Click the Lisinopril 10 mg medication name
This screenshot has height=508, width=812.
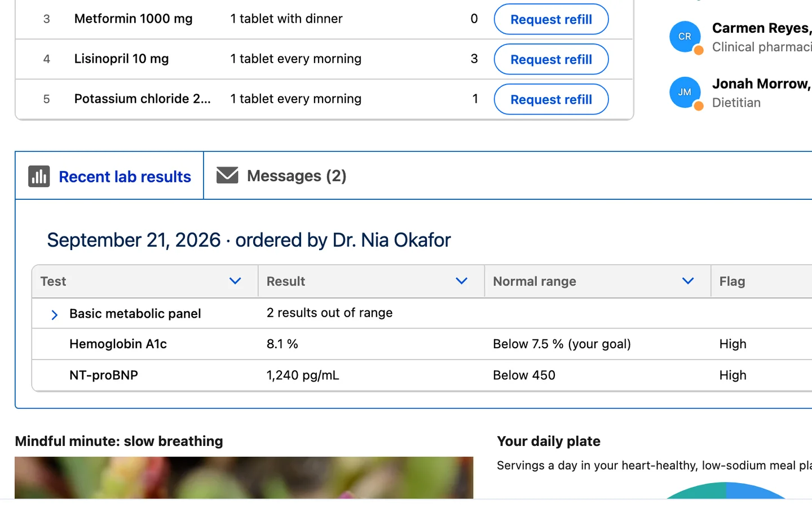point(121,59)
